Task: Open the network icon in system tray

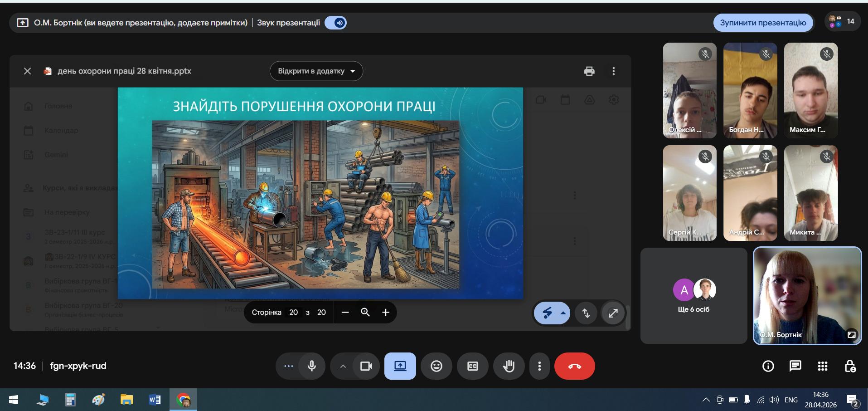Action: click(x=761, y=400)
